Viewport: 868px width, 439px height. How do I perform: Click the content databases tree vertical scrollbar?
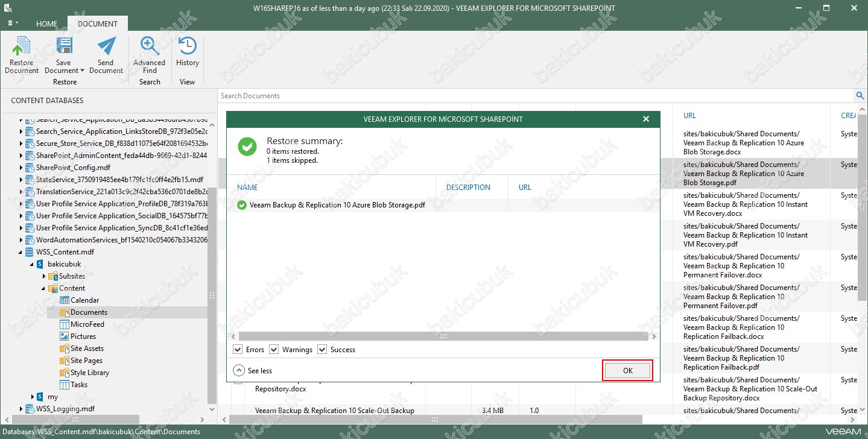(x=212, y=295)
